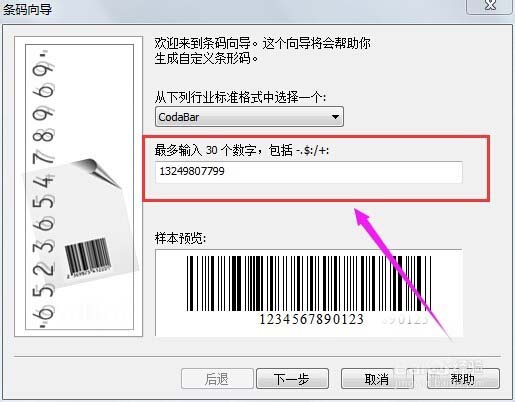The image size is (515, 402).
Task: Click the arrow on the barcode format dropdown
Action: pyautogui.click(x=335, y=117)
